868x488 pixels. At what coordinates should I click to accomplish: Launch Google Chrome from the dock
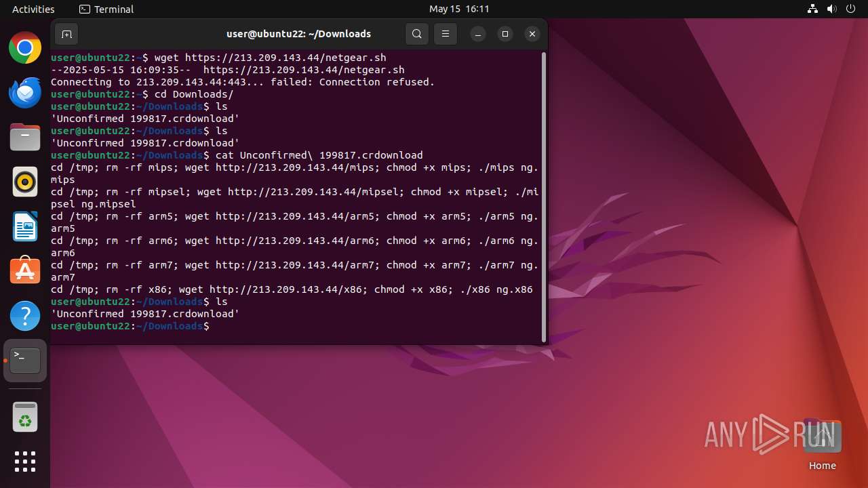coord(25,48)
